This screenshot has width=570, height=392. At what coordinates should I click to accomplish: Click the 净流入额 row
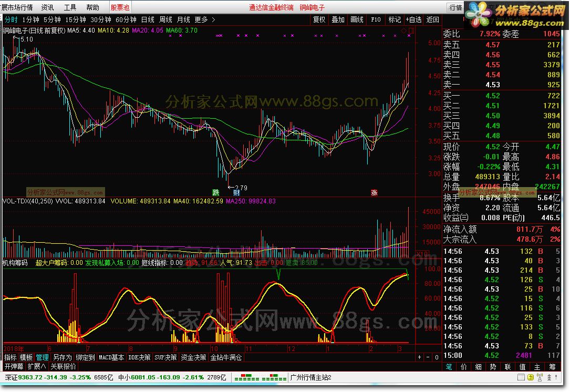click(x=502, y=230)
